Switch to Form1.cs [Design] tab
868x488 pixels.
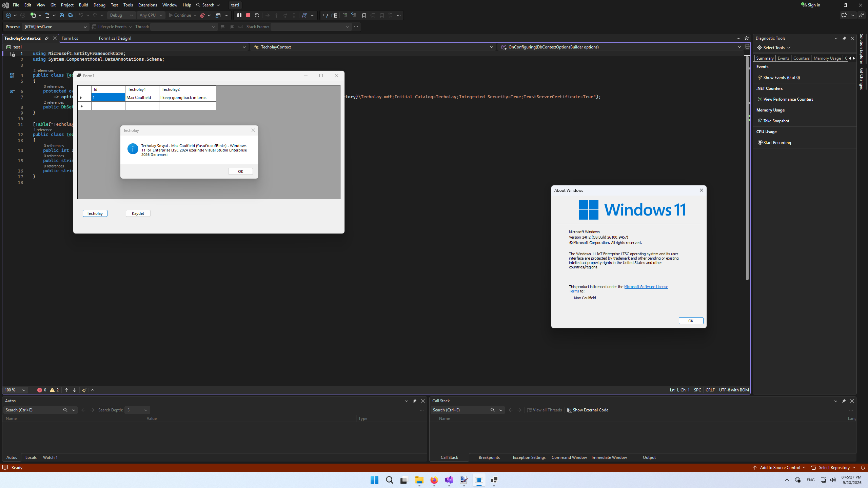[x=115, y=38]
